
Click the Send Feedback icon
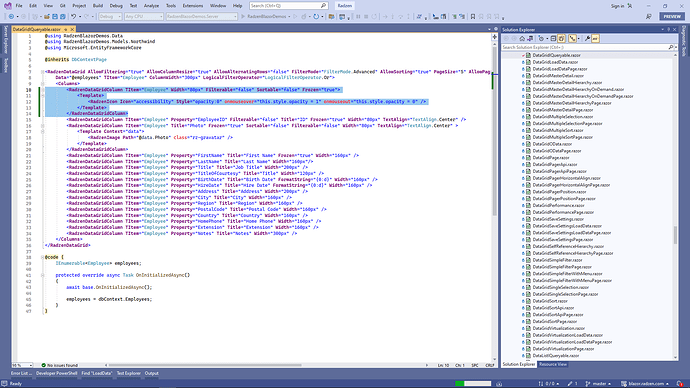(x=649, y=16)
